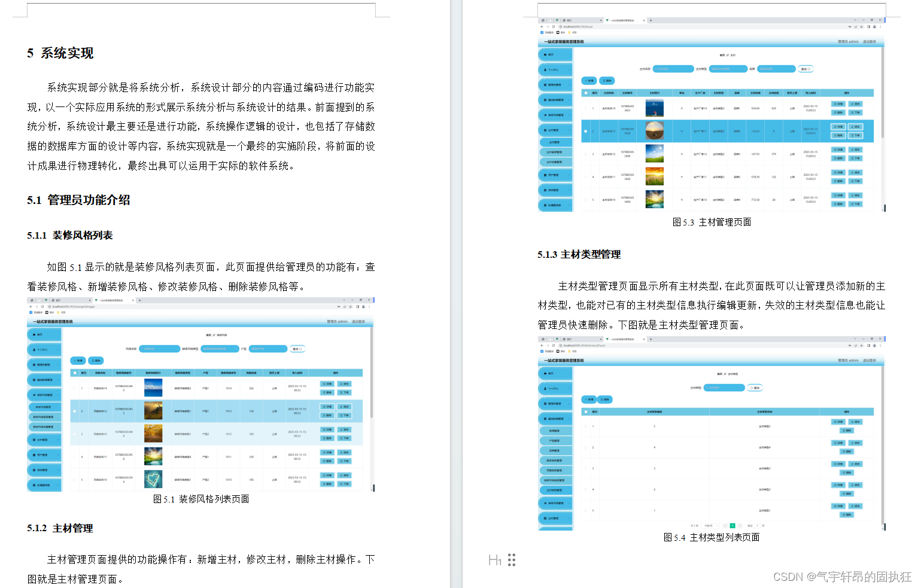Click the scrollbar in figure 5.4 screenshot
Image resolution: width=921 pixels, height=588 pixels.
[x=883, y=446]
